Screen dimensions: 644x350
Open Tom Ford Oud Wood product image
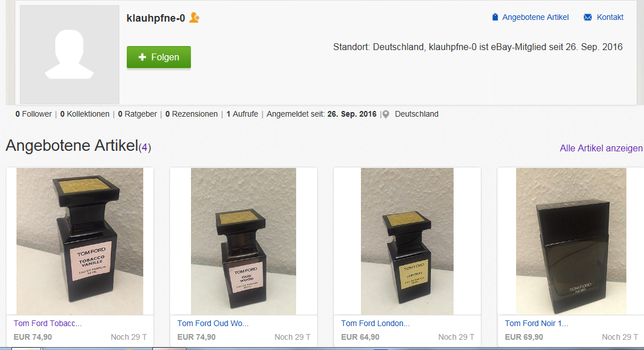point(243,241)
